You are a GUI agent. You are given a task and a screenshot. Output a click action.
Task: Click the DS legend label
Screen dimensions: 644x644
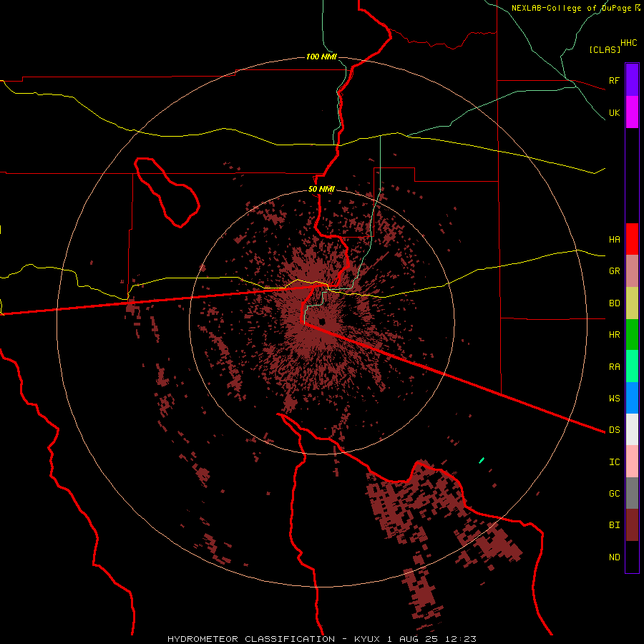click(614, 429)
